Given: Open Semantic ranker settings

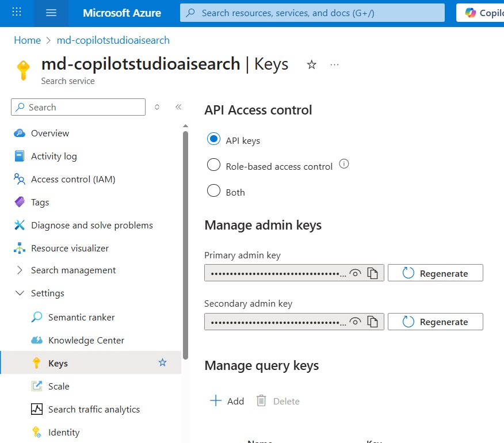Looking at the screenshot, I should [x=81, y=318].
